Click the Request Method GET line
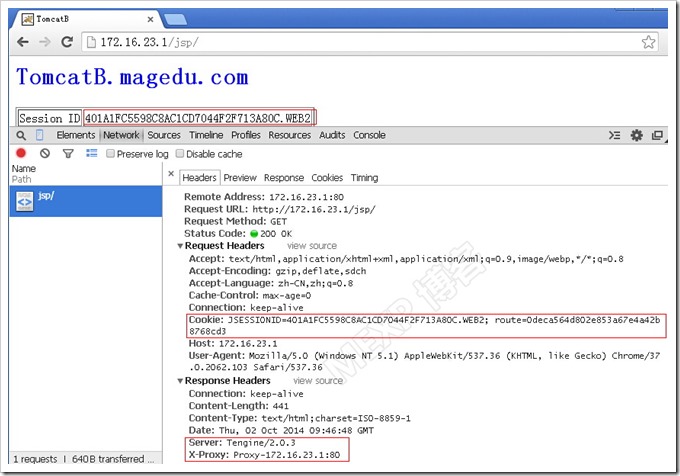This screenshot has height=476, width=680. [235, 222]
